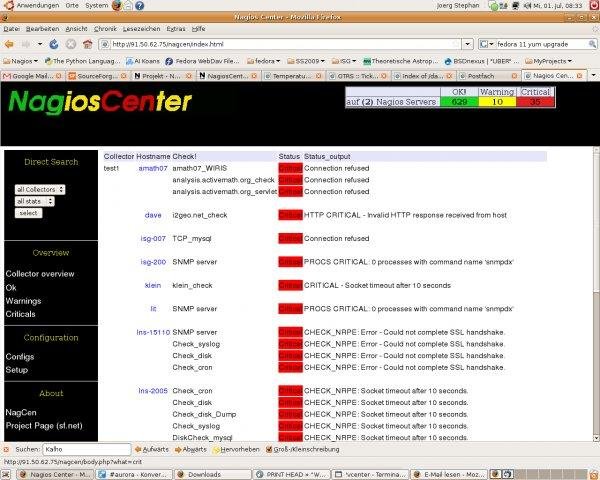Switch to the OTRS :: Tick... tab
The height and width of the screenshot is (480, 600).
coord(358,76)
